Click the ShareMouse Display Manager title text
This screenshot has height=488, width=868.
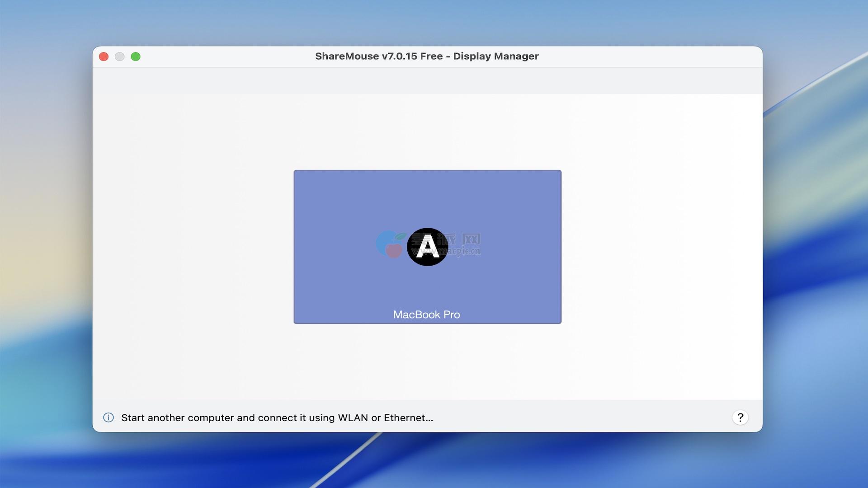point(427,56)
